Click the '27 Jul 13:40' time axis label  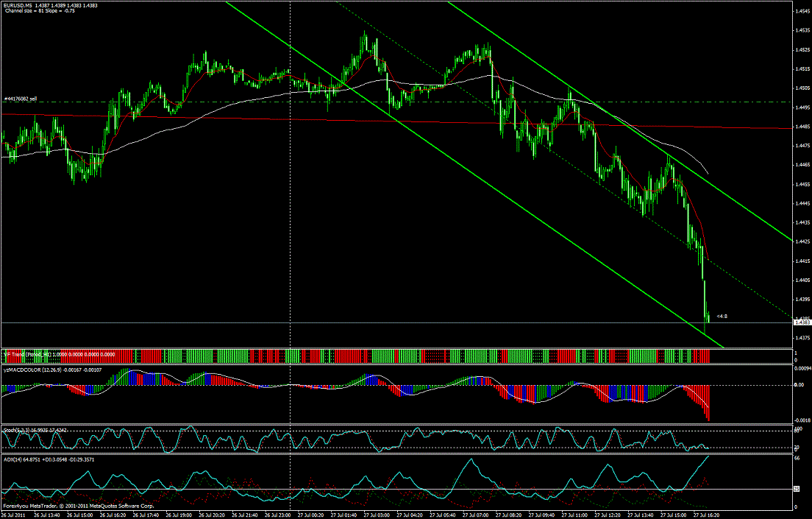640,515
